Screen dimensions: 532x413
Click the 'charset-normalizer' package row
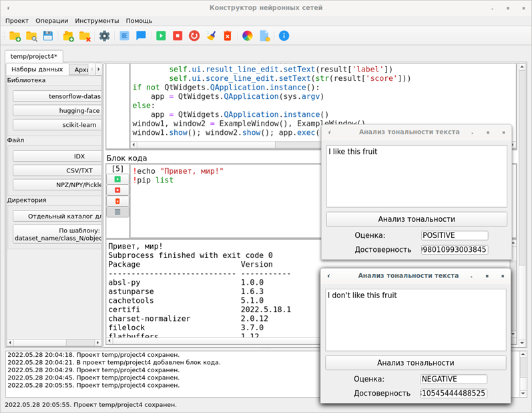pos(188,319)
